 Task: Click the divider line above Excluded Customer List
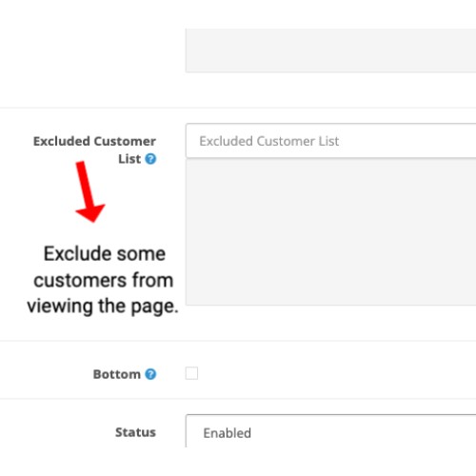pos(238,108)
